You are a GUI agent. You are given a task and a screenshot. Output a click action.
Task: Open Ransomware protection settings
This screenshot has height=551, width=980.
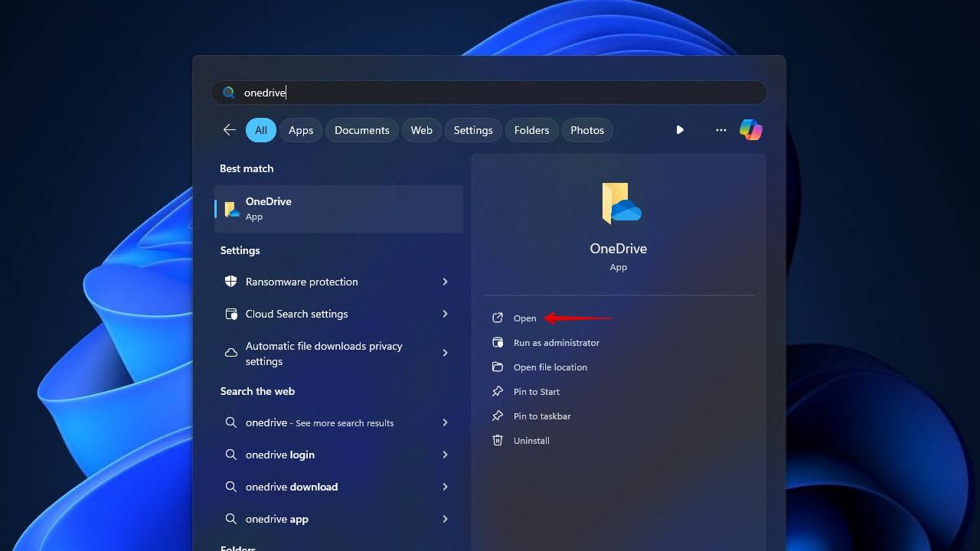[x=301, y=282]
